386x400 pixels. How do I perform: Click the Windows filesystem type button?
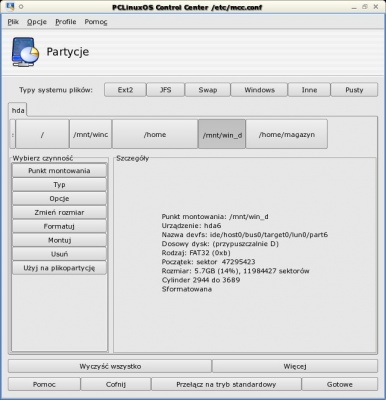click(x=259, y=90)
